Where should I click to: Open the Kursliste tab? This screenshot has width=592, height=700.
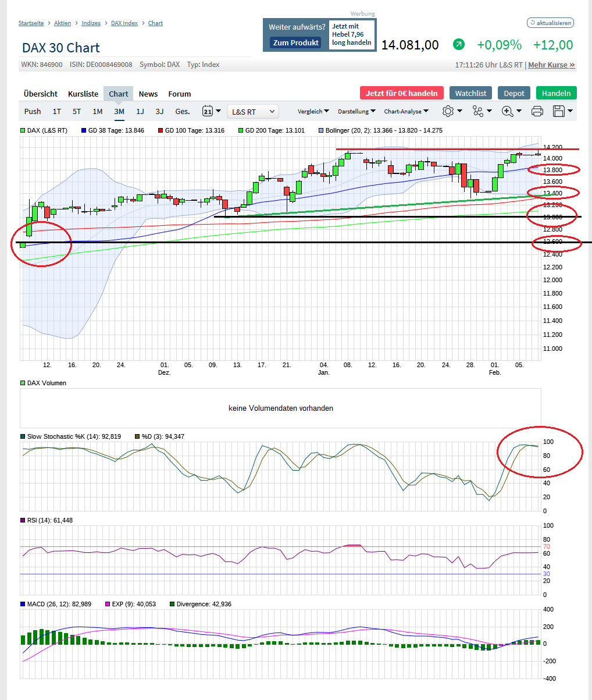(x=83, y=94)
